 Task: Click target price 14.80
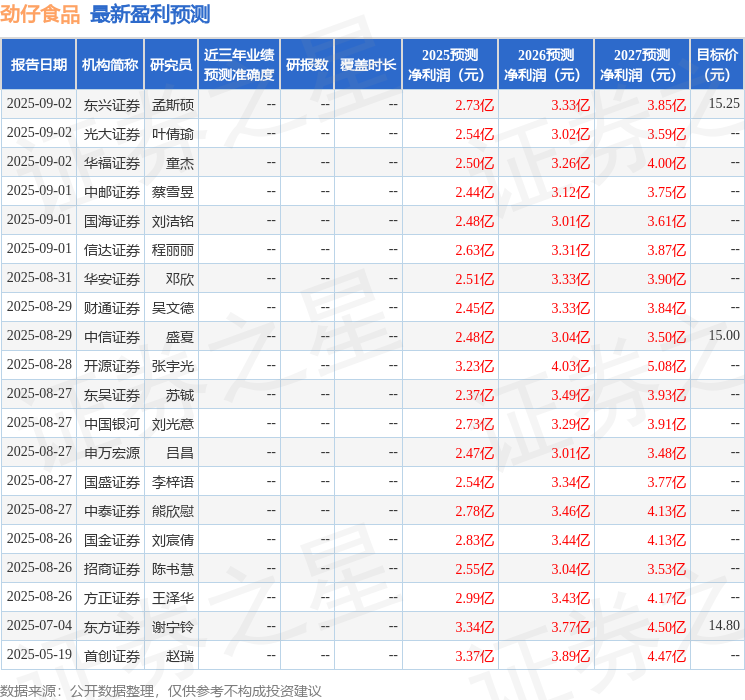click(724, 625)
